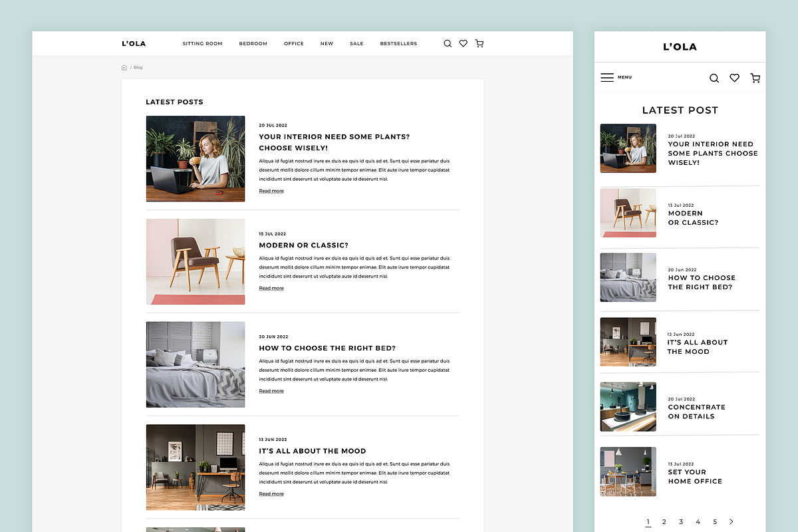Click the 20 JUL 2022 date on desktop

273,125
